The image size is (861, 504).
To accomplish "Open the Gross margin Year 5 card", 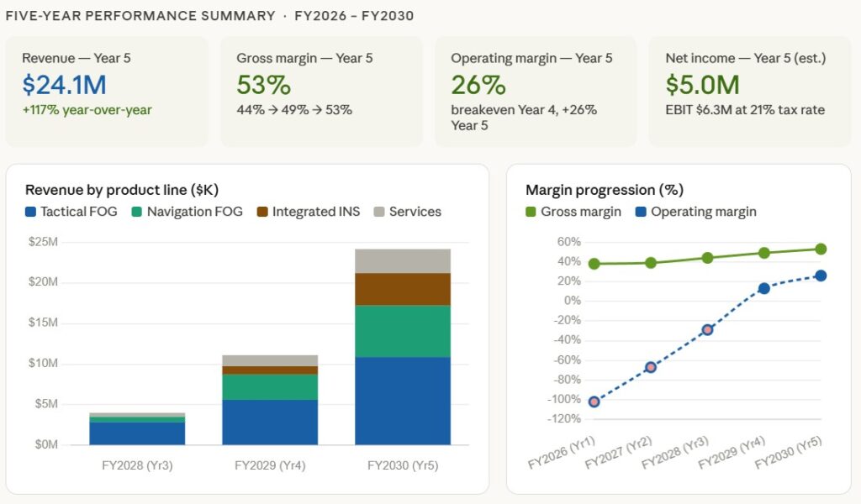I will pos(321,91).
